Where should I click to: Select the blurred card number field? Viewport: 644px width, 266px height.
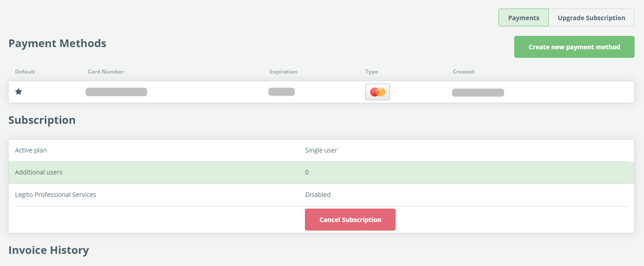click(116, 92)
